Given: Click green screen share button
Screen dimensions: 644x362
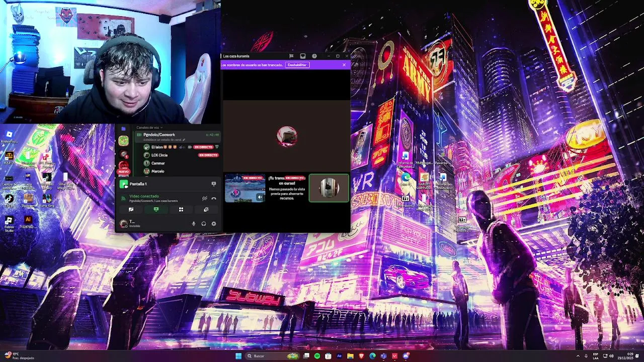Looking at the screenshot, I should pos(156,210).
